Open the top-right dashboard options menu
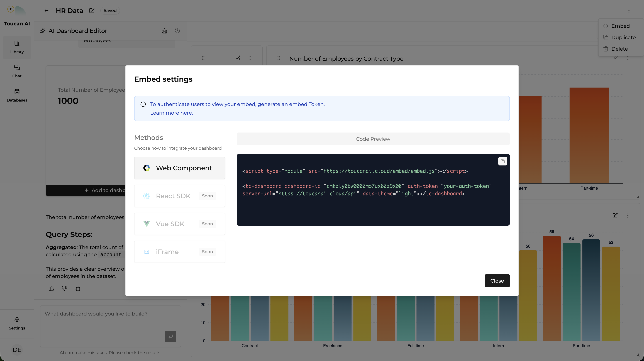Image resolution: width=644 pixels, height=361 pixels. point(629,11)
